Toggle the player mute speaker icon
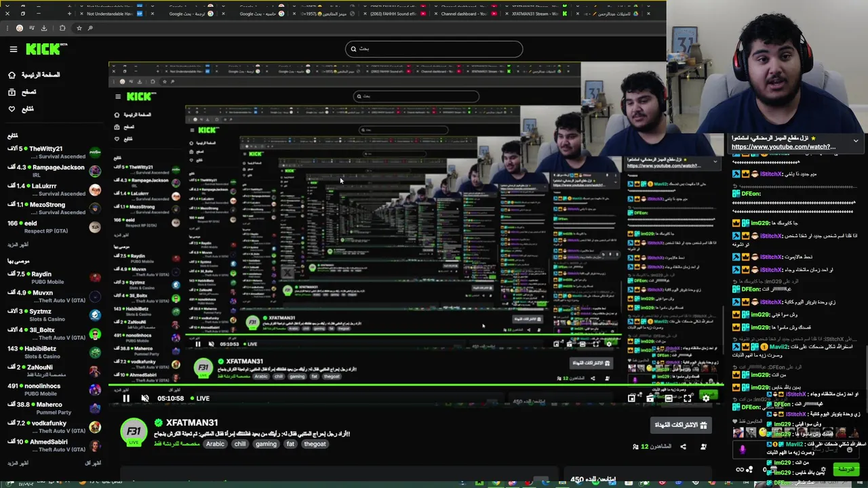Viewport: 868px width, 488px height. tap(144, 399)
